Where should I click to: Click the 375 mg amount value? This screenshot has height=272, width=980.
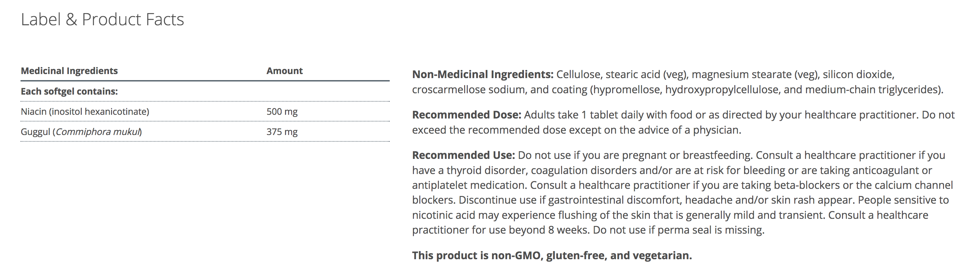pyautogui.click(x=282, y=132)
